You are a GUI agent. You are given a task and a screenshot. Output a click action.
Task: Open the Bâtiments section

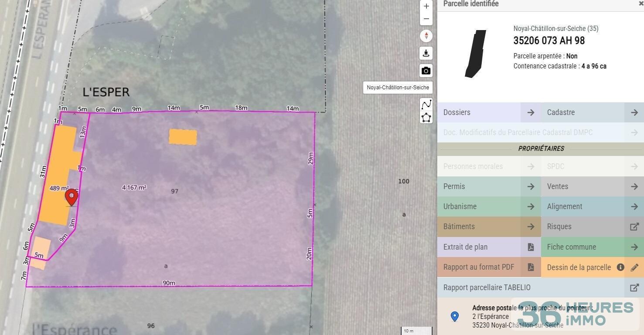[x=489, y=227]
